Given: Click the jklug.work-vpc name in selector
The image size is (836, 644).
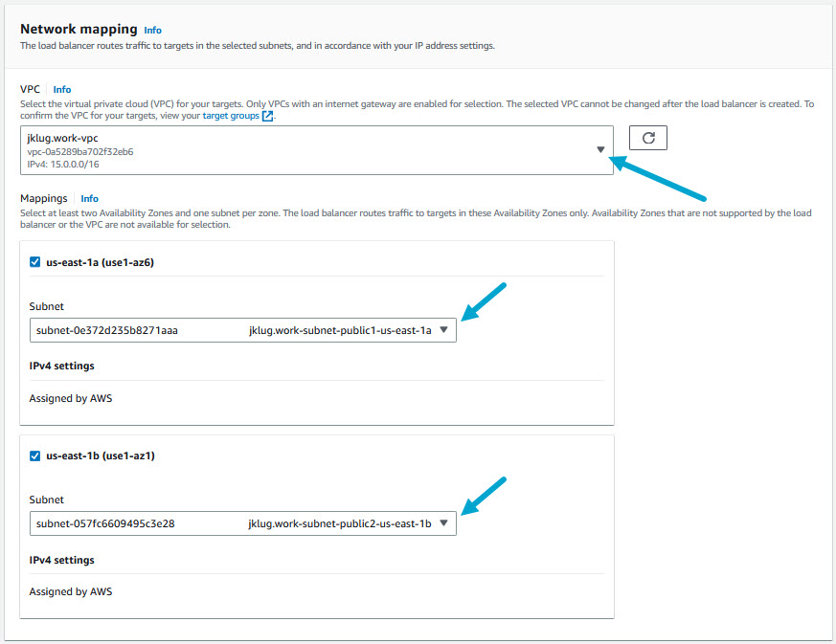Looking at the screenshot, I should coord(63,138).
